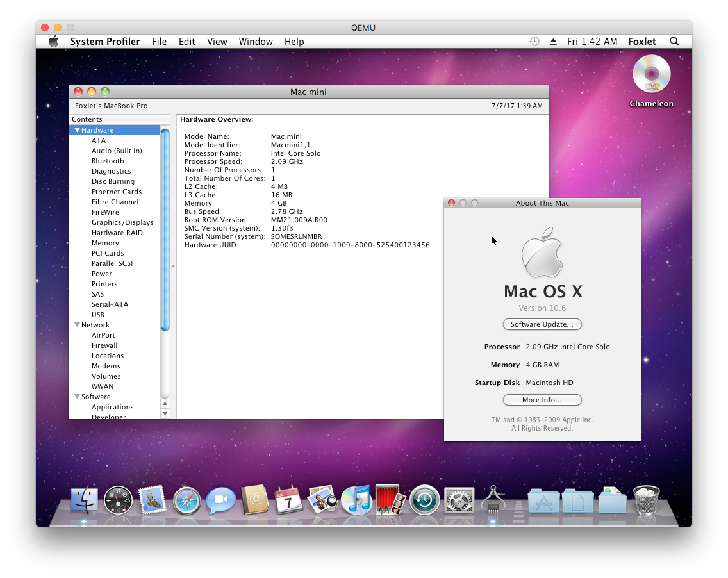Viewport: 728px width, 578px height.
Task: Open Photo Booth from the Dock
Action: pyautogui.click(x=389, y=499)
